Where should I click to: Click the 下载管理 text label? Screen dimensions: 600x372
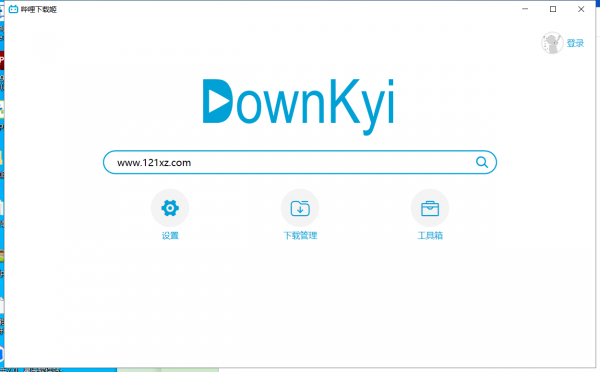pos(300,235)
